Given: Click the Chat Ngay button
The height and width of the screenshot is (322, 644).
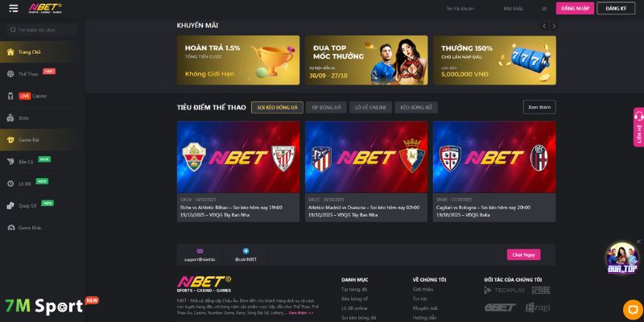Looking at the screenshot, I should point(524,254).
